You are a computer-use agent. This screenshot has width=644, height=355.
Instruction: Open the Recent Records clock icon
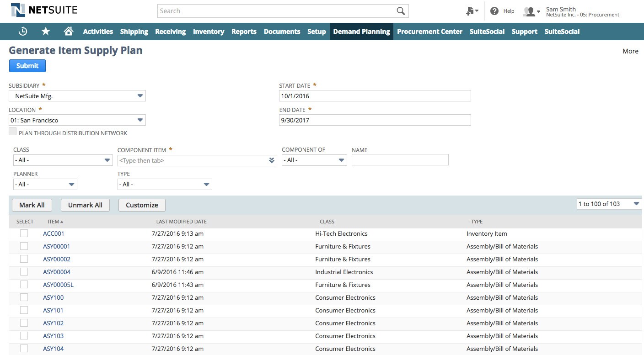[23, 31]
